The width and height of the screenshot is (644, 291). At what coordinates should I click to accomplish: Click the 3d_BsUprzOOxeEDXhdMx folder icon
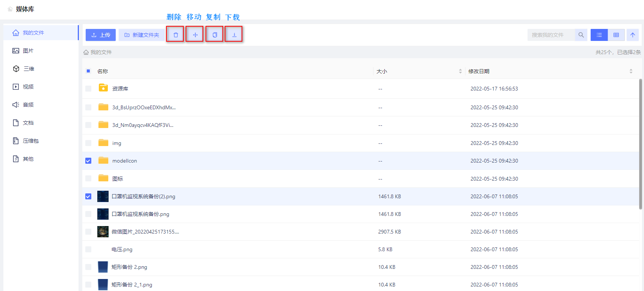click(103, 107)
